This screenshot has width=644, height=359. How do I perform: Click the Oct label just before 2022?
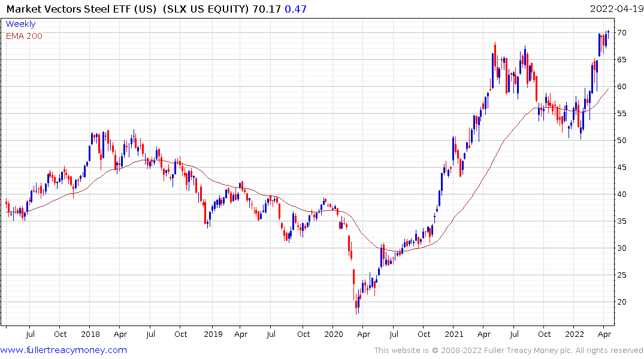tap(544, 334)
